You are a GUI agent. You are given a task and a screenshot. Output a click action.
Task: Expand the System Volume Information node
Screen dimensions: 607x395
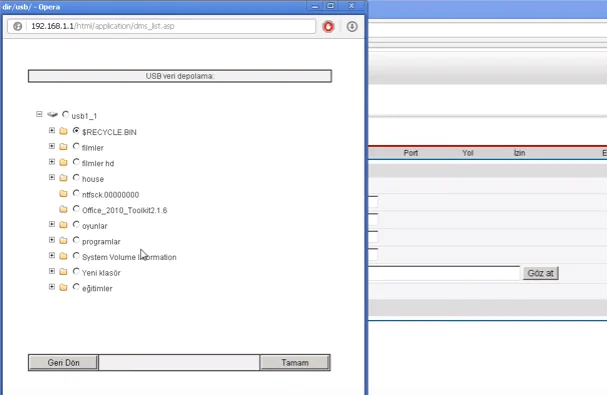(52, 256)
